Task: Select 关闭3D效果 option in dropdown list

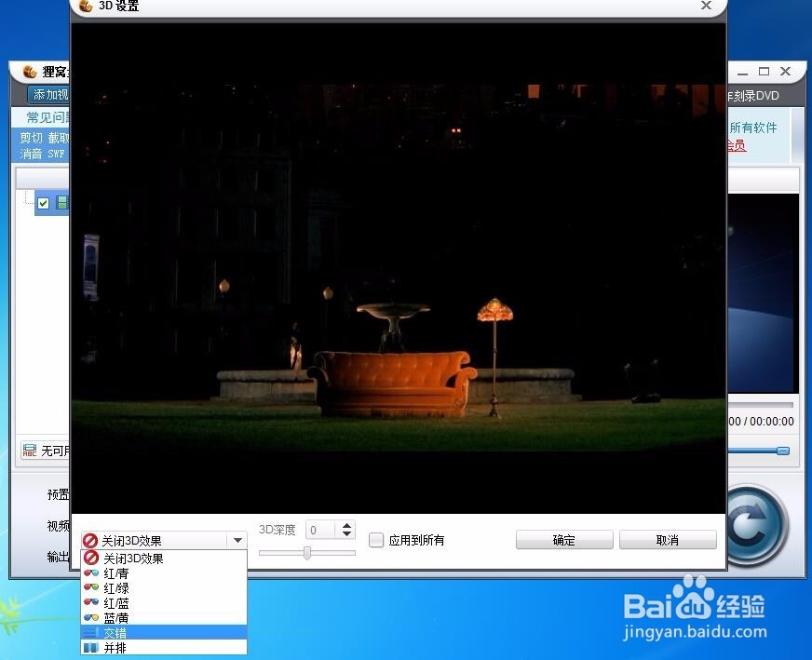Action: point(164,558)
